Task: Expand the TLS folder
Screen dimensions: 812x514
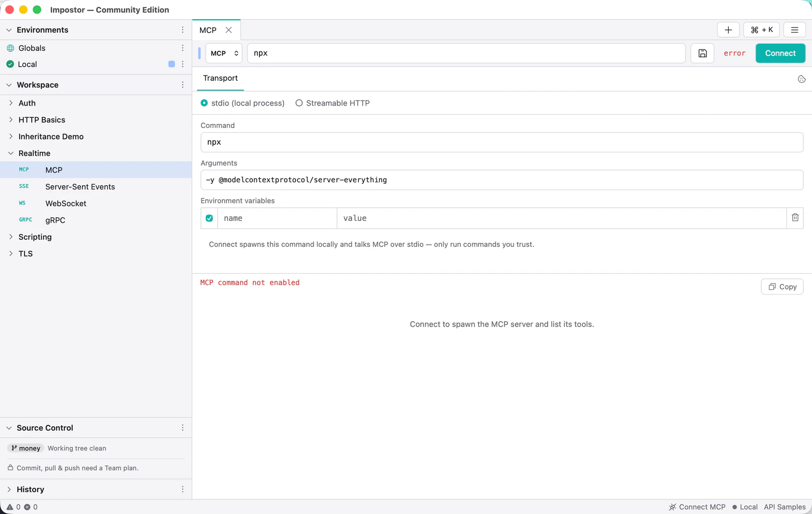Action: click(x=11, y=253)
